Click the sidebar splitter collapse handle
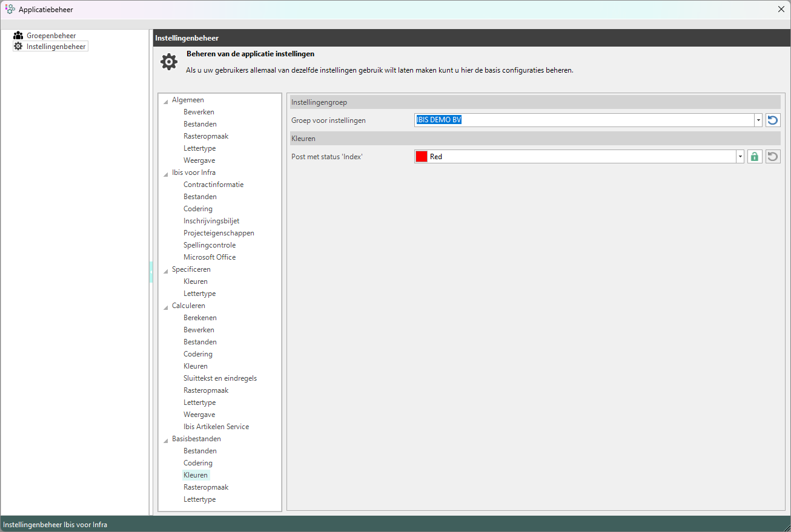The image size is (791, 532). (151, 272)
